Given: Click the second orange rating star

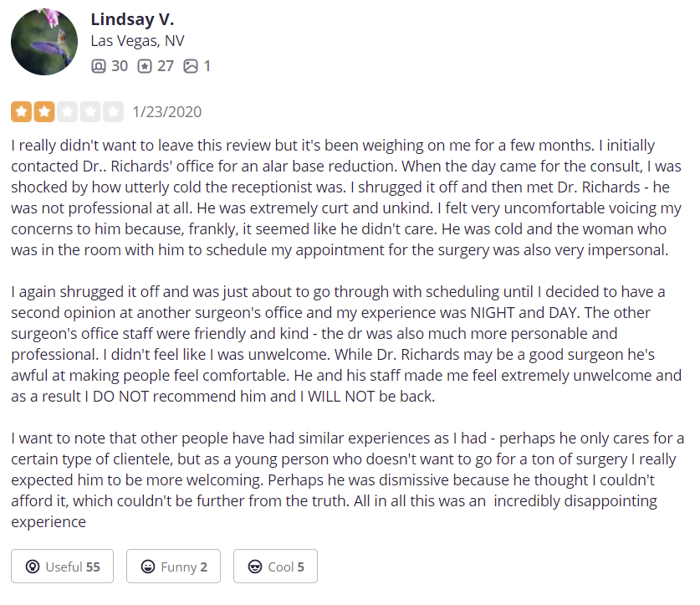Looking at the screenshot, I should [44, 111].
